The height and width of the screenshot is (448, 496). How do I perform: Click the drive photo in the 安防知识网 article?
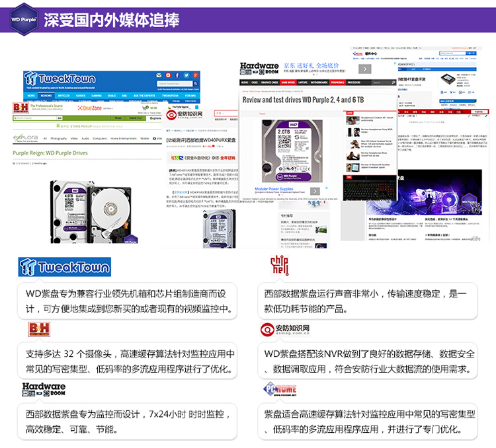pos(219,228)
